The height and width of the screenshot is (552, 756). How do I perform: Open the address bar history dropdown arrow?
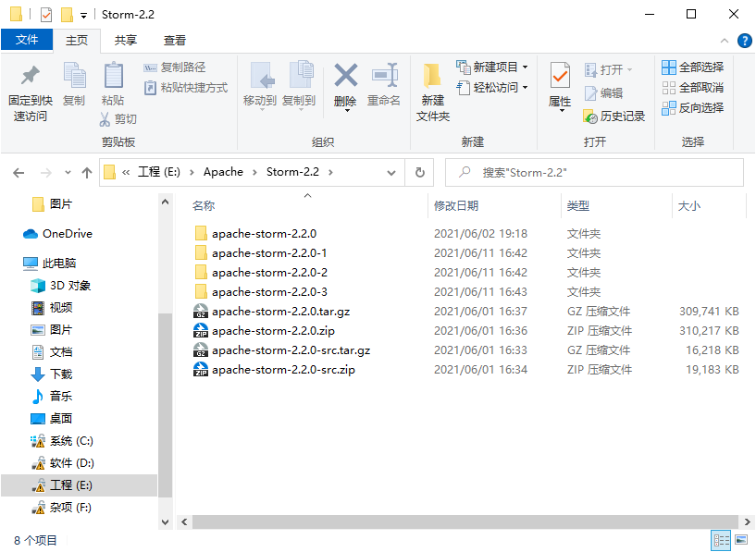pos(393,172)
